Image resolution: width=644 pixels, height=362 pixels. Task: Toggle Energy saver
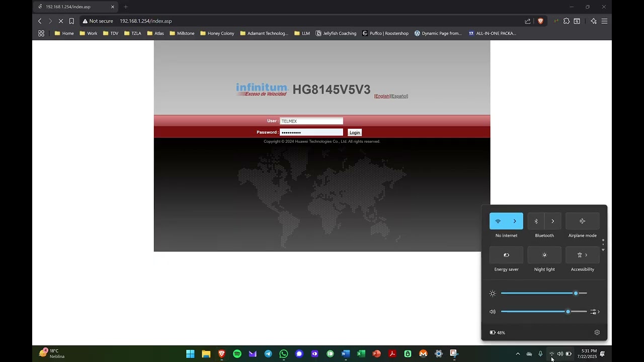click(506, 255)
